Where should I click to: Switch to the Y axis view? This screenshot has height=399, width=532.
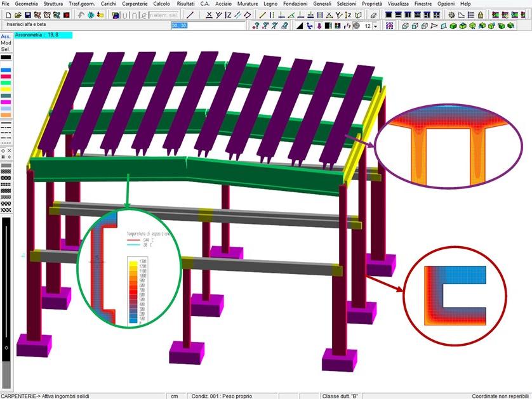click(218, 15)
